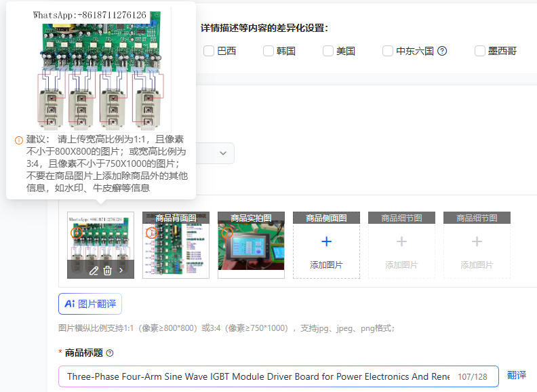Click plus icon in first 商品细节图 slot
Image resolution: width=537 pixels, height=392 pixels.
coord(401,241)
